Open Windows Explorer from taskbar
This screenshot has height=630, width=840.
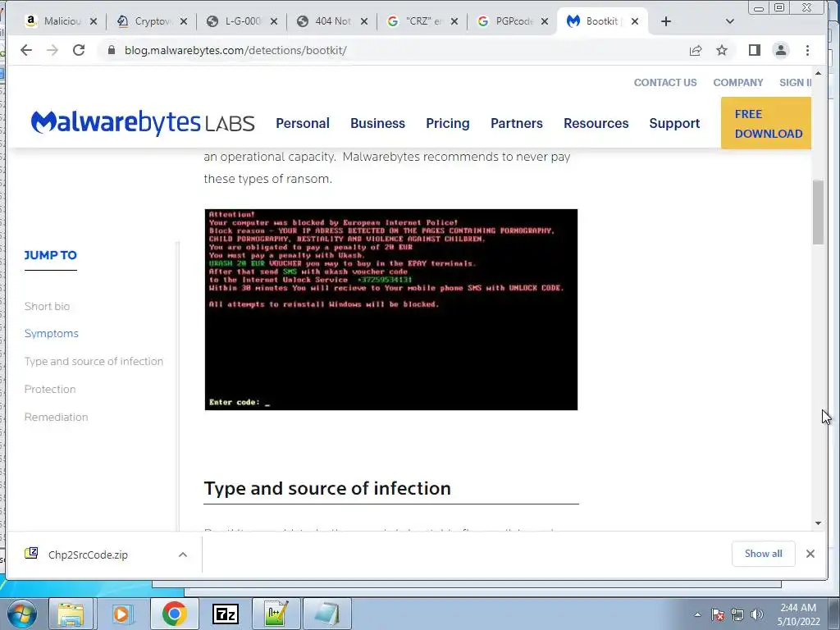coord(71,614)
